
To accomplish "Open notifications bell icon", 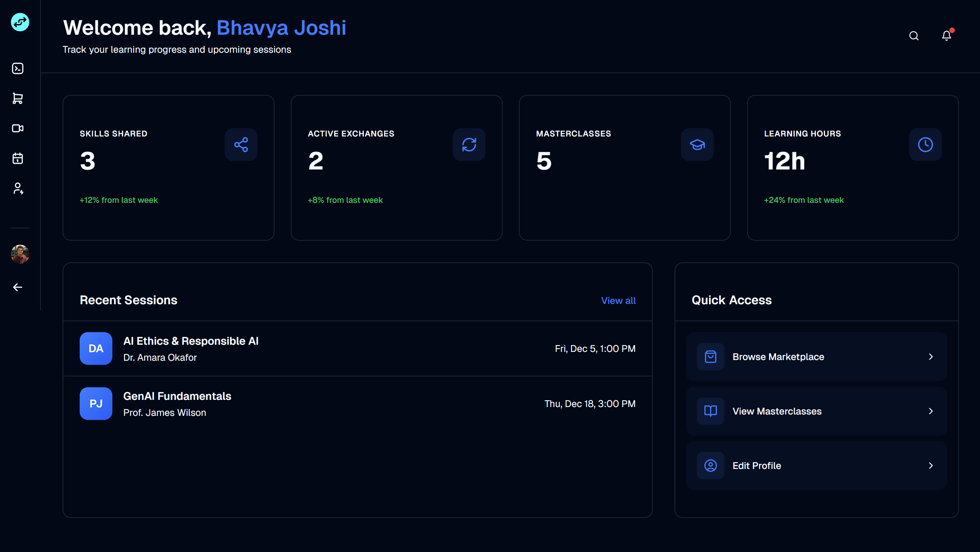I will pos(946,36).
